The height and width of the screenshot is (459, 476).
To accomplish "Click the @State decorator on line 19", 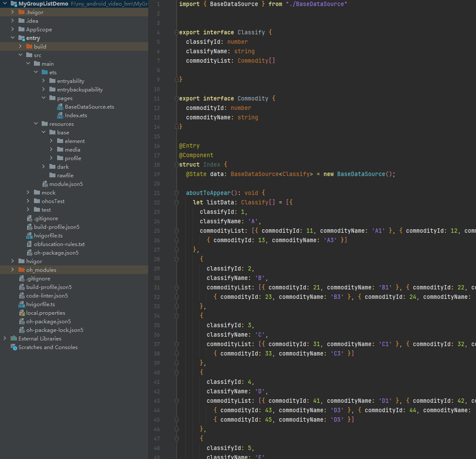I will [196, 174].
